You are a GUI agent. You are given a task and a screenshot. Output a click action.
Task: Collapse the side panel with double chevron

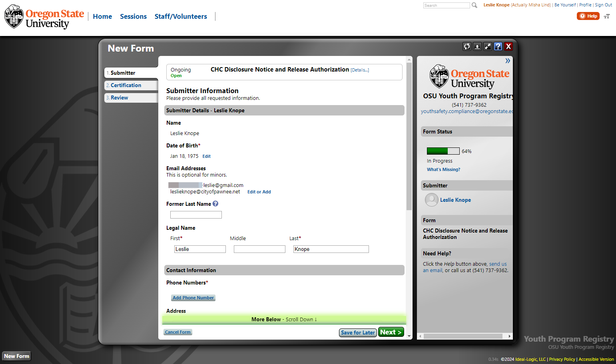[508, 61]
